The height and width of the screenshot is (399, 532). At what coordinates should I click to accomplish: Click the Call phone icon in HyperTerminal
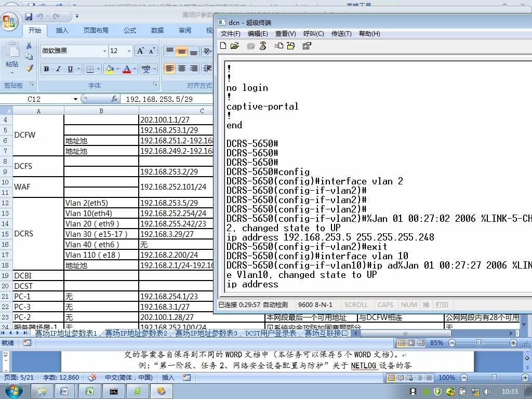click(x=251, y=46)
